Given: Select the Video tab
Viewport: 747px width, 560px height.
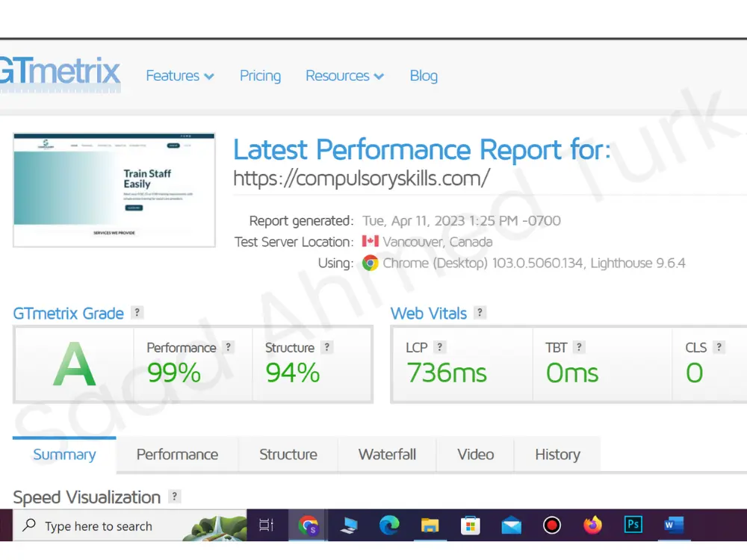Looking at the screenshot, I should (476, 455).
